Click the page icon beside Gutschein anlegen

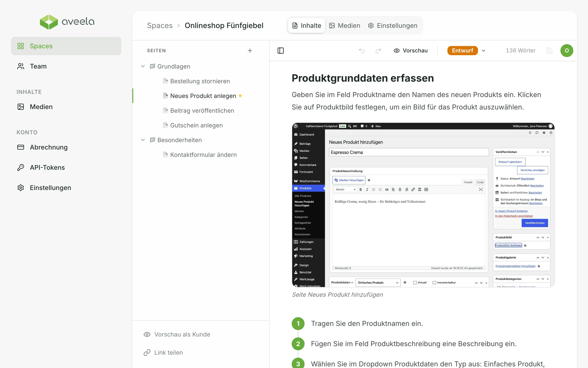click(x=165, y=125)
